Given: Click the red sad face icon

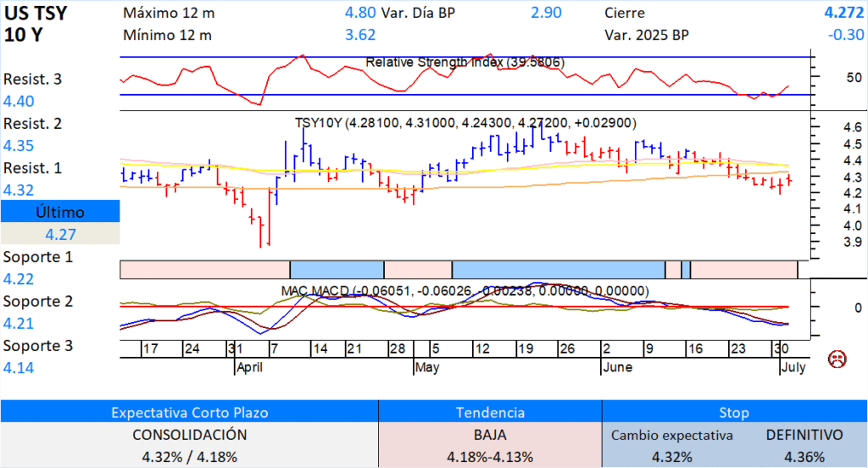Looking at the screenshot, I should (x=837, y=359).
